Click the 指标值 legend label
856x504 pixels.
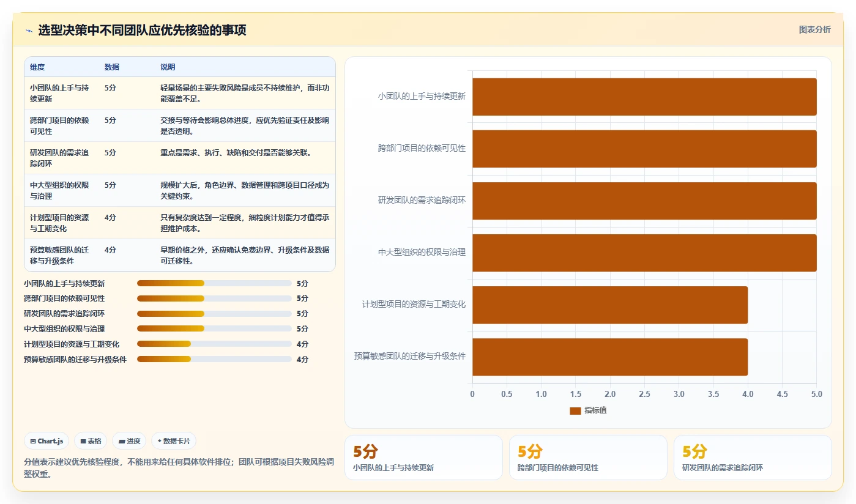coord(595,410)
